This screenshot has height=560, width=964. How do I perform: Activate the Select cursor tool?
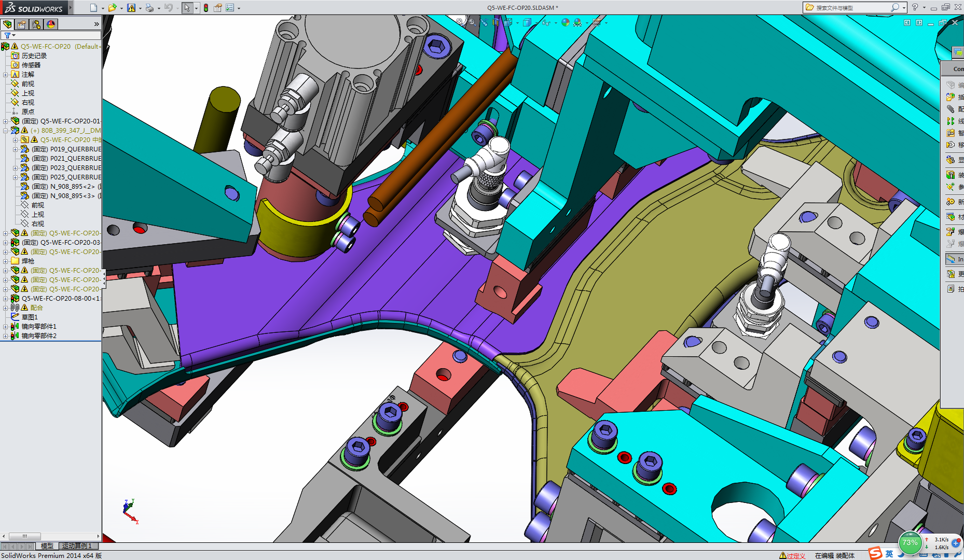[x=187, y=8]
